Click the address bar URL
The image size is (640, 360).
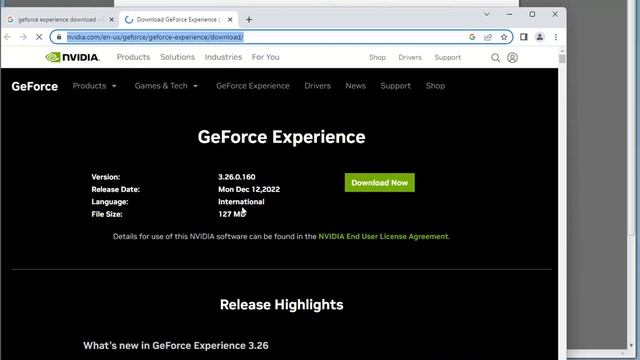click(155, 37)
